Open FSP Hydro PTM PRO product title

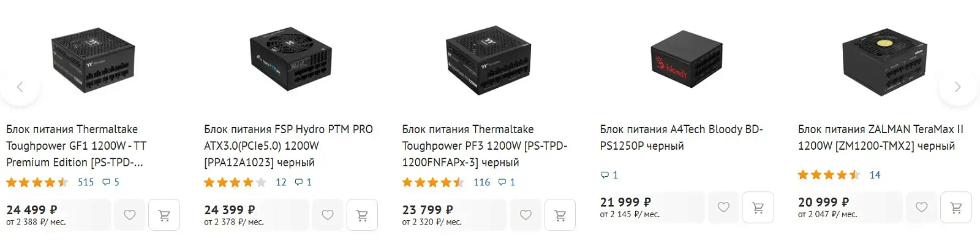click(288, 146)
